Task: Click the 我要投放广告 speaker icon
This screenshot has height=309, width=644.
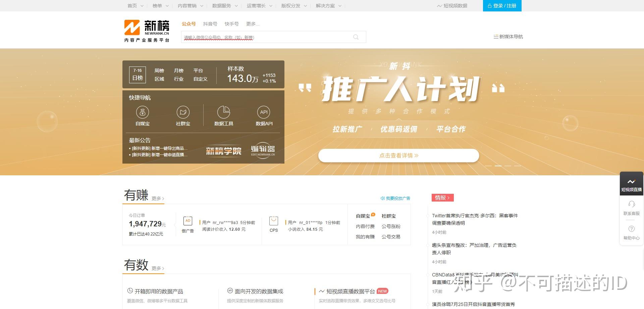Action: tap(382, 198)
